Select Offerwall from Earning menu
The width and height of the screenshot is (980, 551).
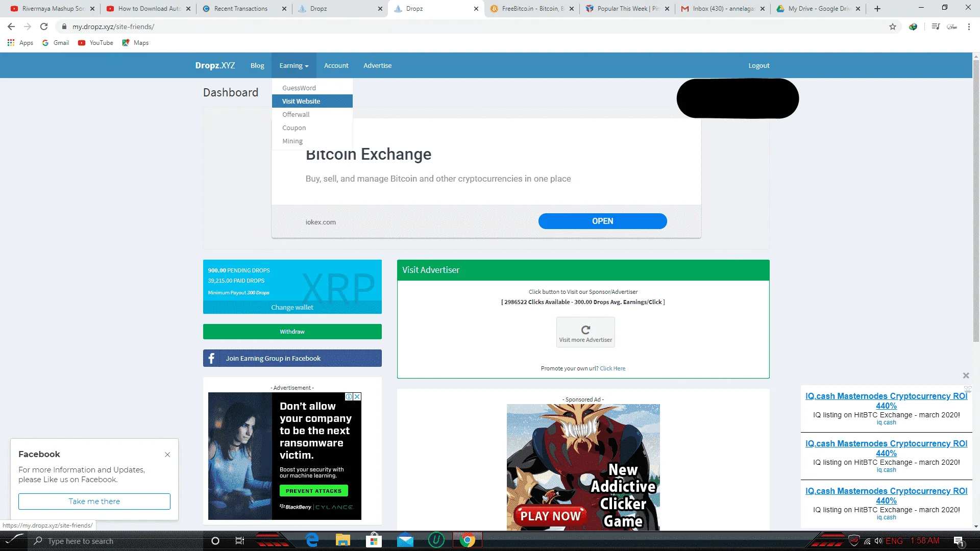(312, 114)
